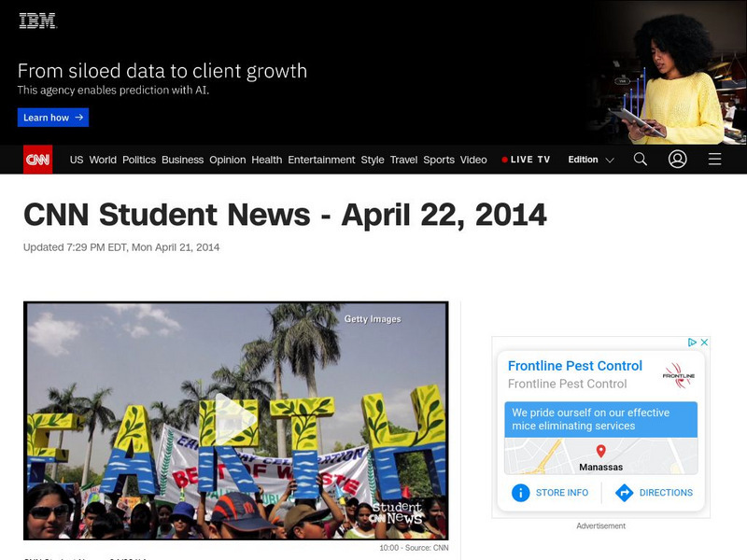
Task: Click the Directions arrow icon
Action: tap(624, 493)
